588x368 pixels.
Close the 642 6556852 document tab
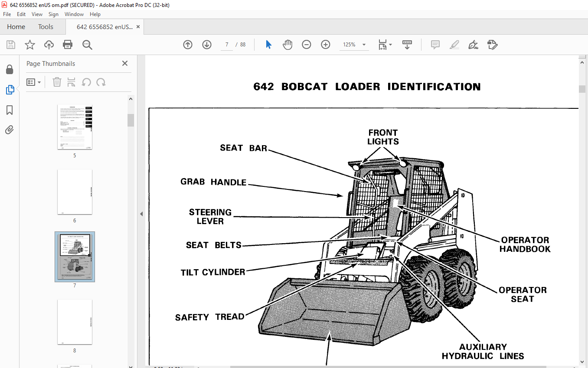[138, 27]
